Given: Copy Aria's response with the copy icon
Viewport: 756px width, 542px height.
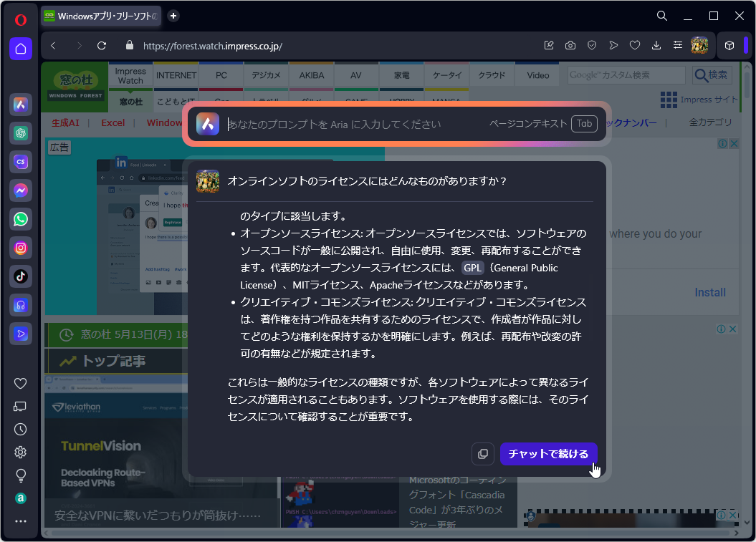Looking at the screenshot, I should [482, 453].
